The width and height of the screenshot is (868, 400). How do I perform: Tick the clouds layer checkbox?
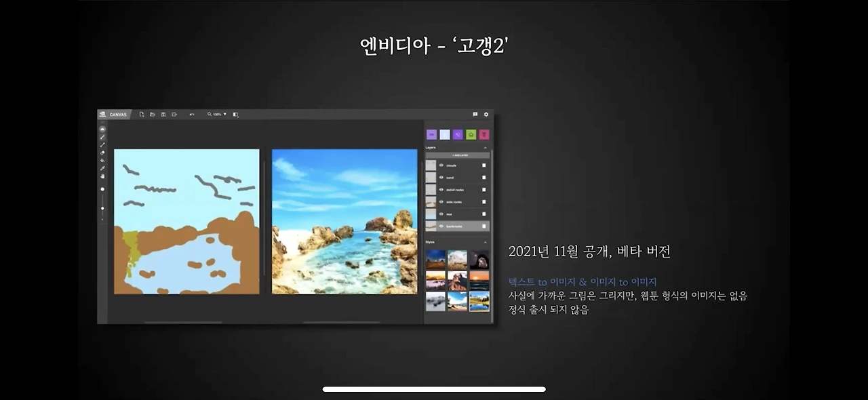(484, 165)
